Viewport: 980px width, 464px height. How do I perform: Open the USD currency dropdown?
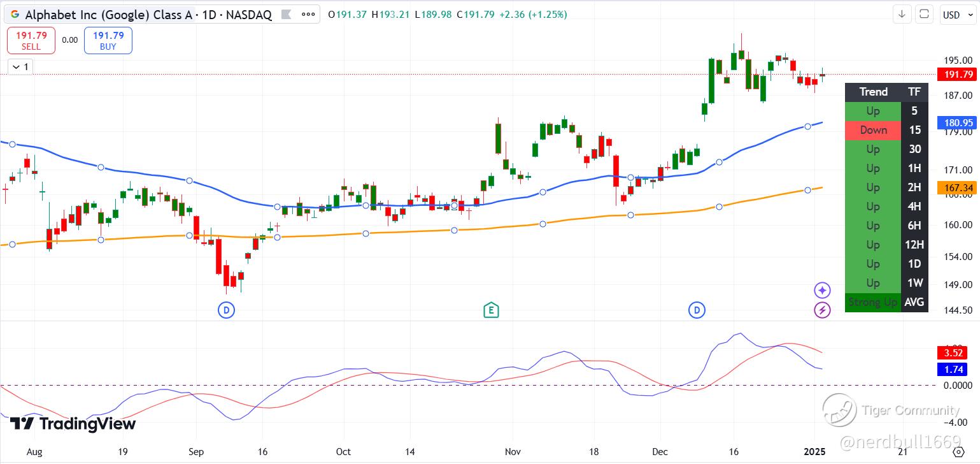(958, 15)
